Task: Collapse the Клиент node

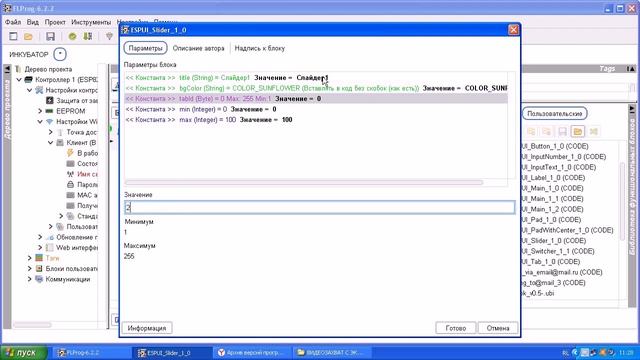Action: coord(51,143)
